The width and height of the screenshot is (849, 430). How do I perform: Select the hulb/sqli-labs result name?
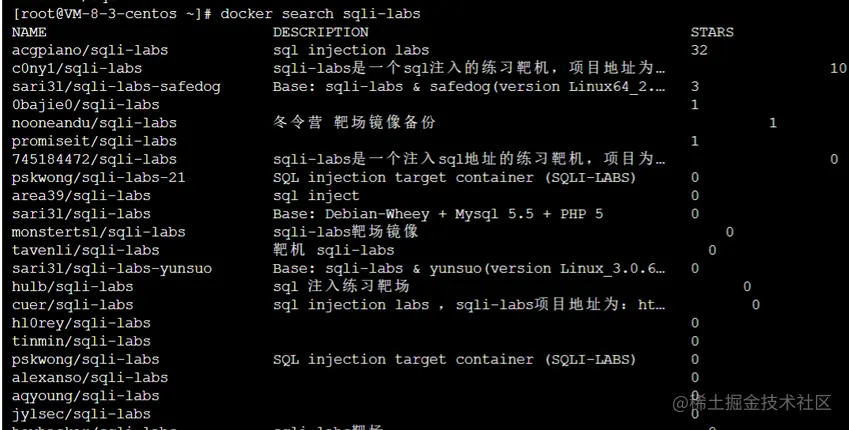[73, 286]
